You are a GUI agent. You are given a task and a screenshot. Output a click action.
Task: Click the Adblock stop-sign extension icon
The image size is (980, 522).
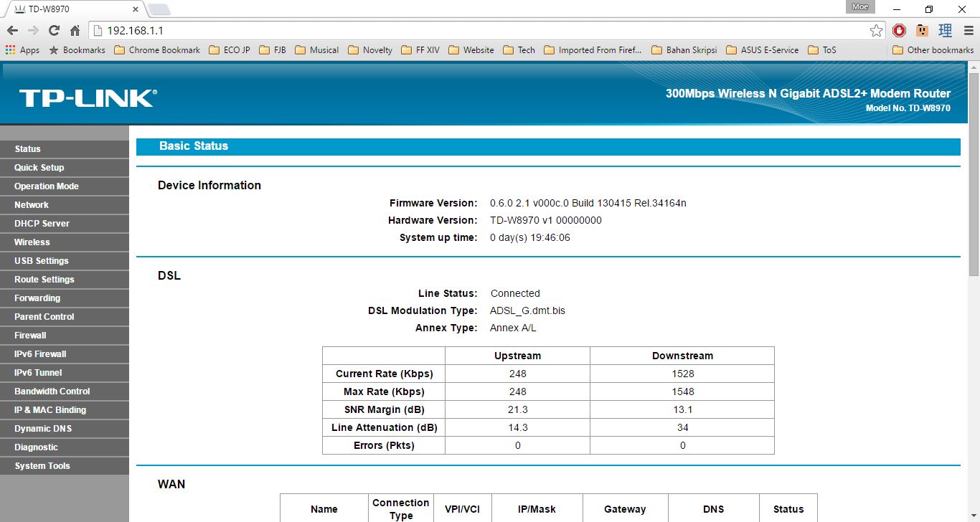point(899,31)
